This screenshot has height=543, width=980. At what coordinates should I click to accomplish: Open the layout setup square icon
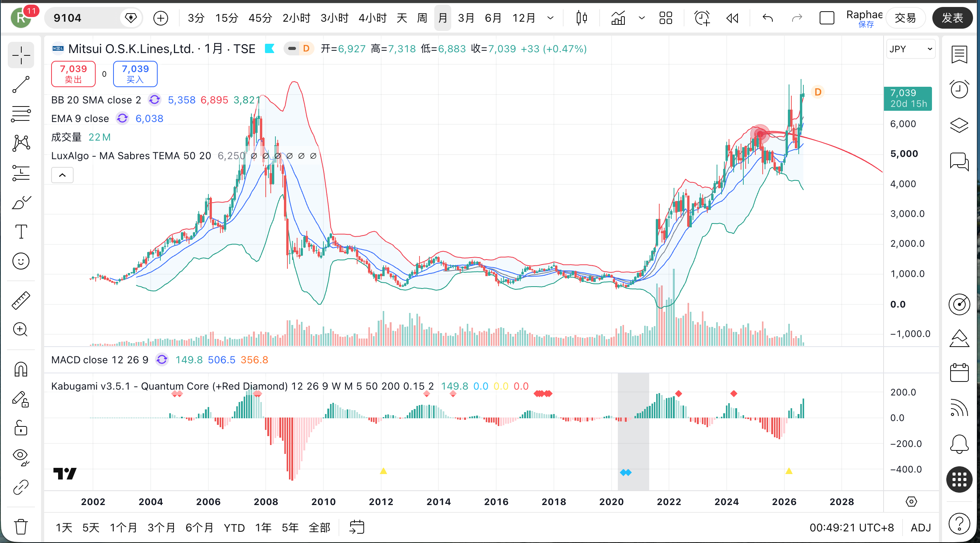827,18
